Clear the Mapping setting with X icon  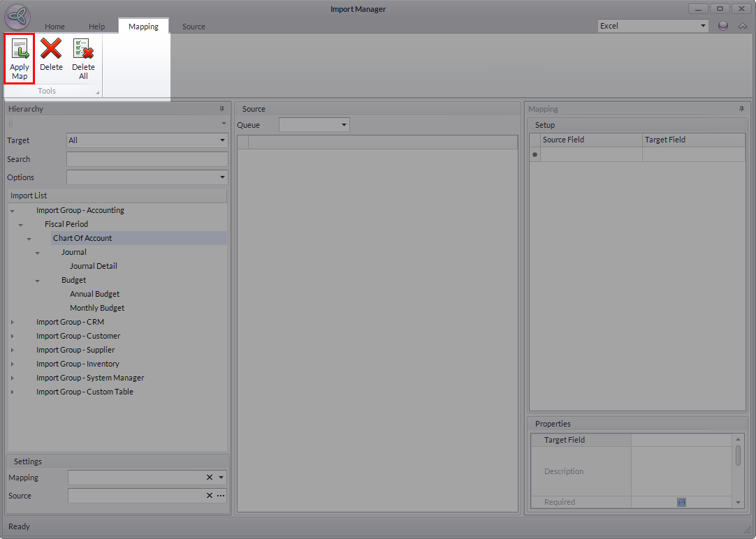(209, 478)
